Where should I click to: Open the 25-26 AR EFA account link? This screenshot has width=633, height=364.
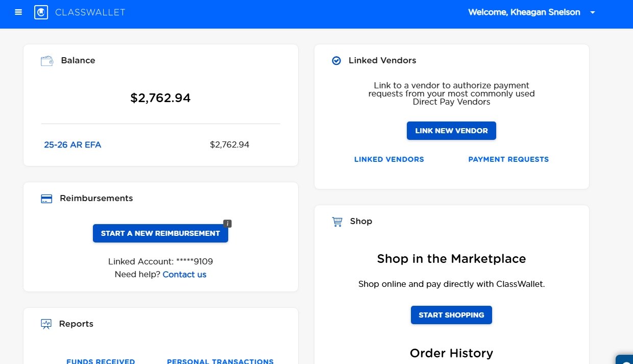(72, 144)
